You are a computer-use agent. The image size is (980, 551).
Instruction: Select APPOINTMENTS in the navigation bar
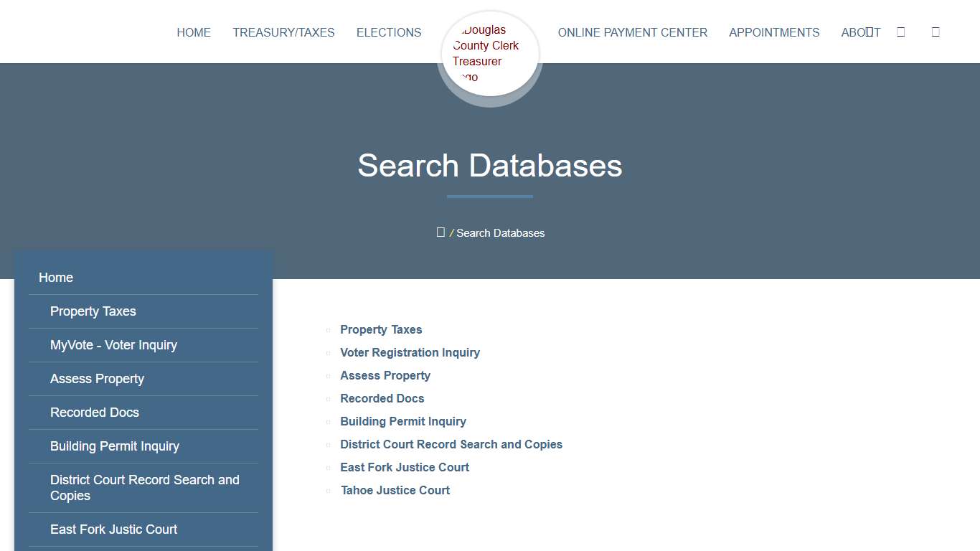coord(774,32)
